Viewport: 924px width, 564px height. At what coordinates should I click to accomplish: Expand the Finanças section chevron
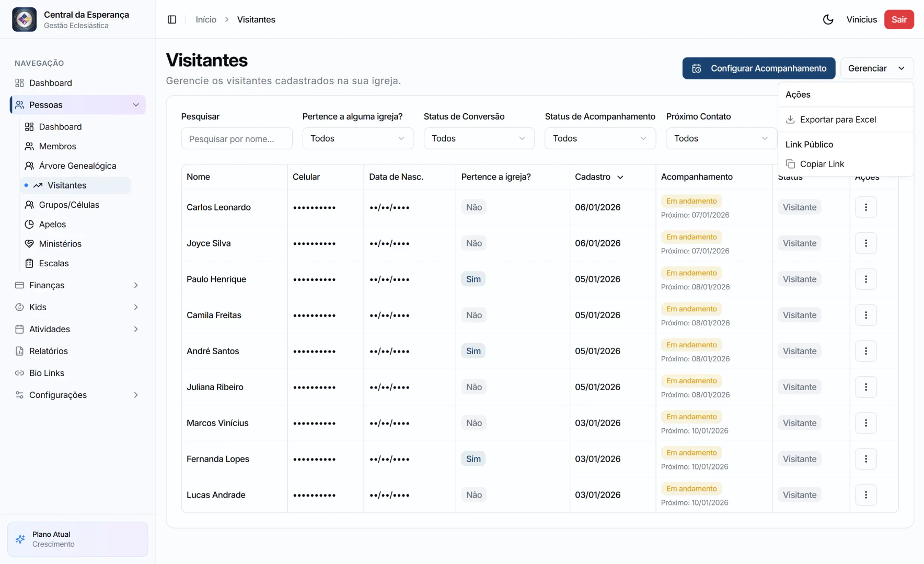click(x=136, y=285)
